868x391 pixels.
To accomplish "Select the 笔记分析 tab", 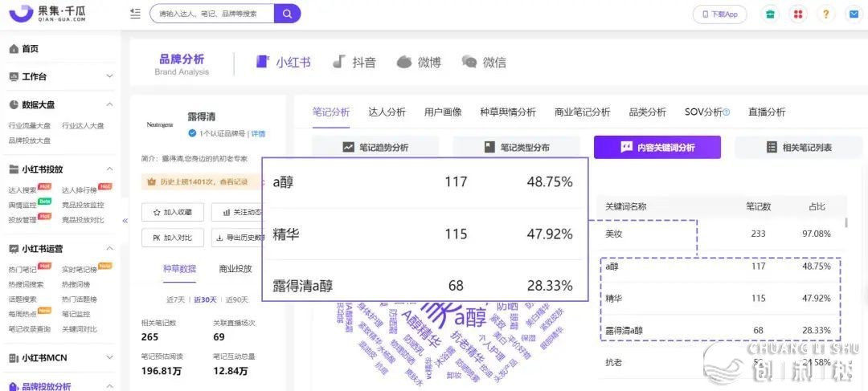I will coord(331,112).
